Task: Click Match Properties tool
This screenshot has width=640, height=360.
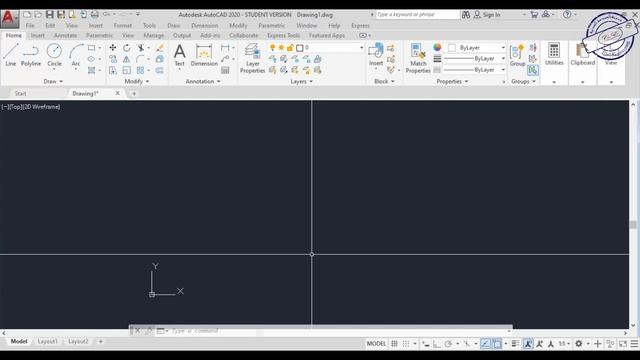Action: pos(418,58)
